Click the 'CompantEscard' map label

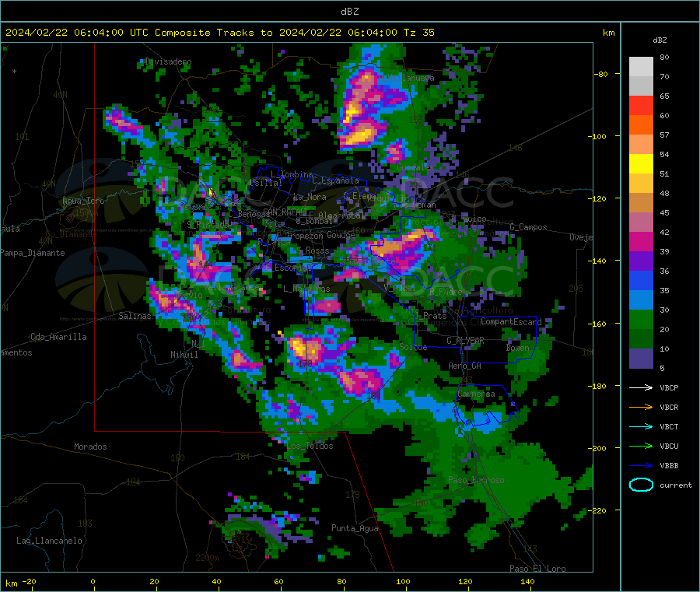pos(511,321)
